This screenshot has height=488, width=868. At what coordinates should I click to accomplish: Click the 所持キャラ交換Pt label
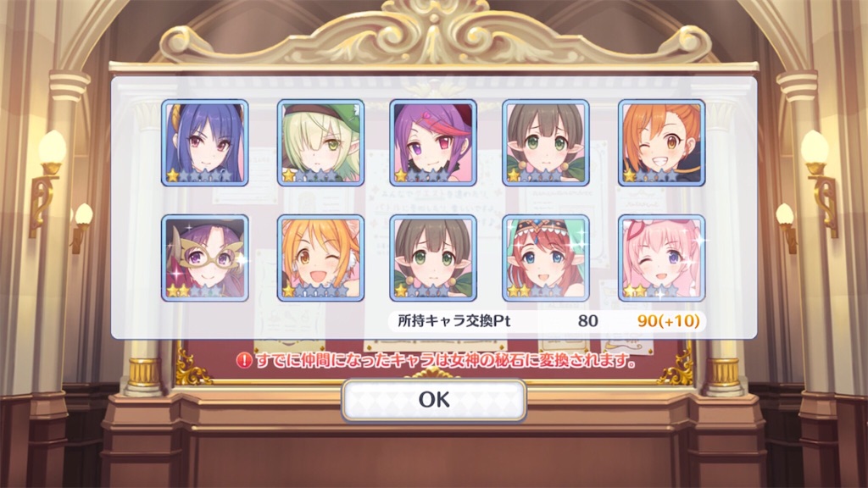click(454, 321)
